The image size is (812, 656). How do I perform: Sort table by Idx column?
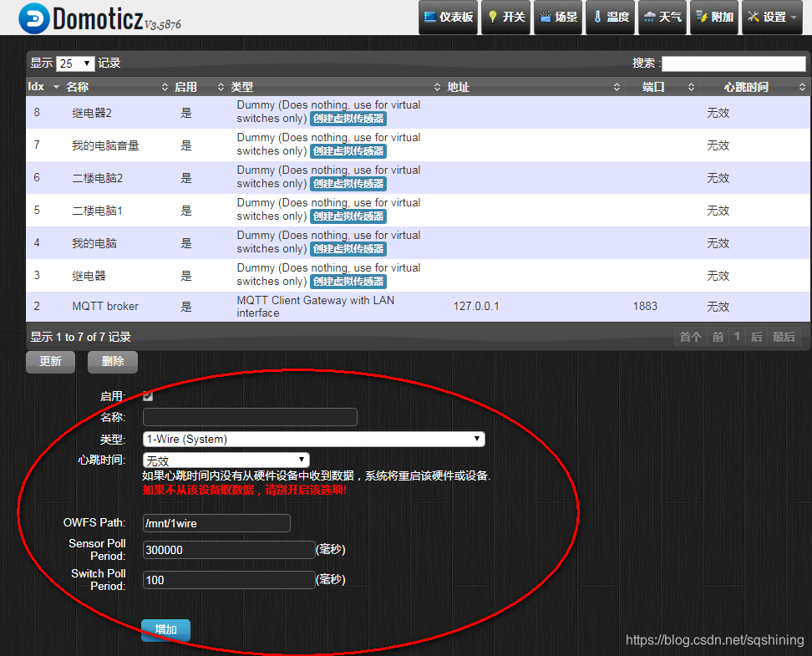point(44,87)
